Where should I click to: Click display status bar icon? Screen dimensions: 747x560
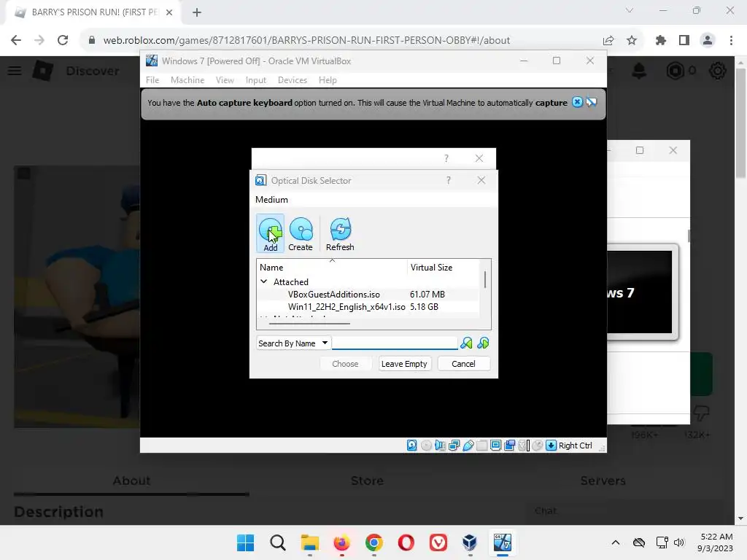(496, 446)
